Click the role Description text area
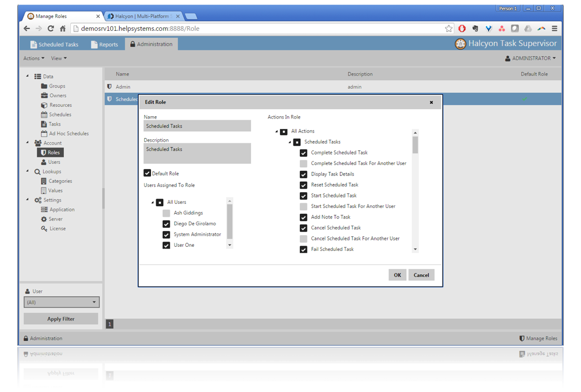 point(197,153)
